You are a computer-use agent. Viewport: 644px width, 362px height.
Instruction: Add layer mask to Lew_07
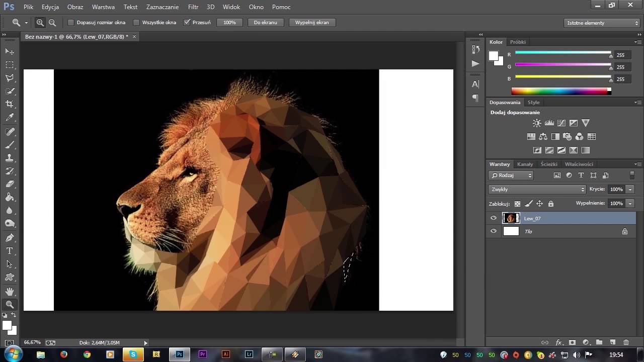click(572, 342)
